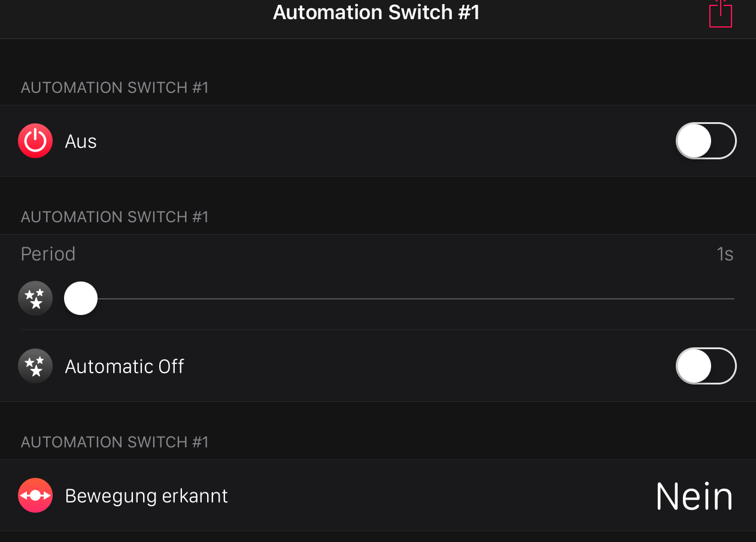
Task: Click the Period label
Action: click(x=48, y=254)
